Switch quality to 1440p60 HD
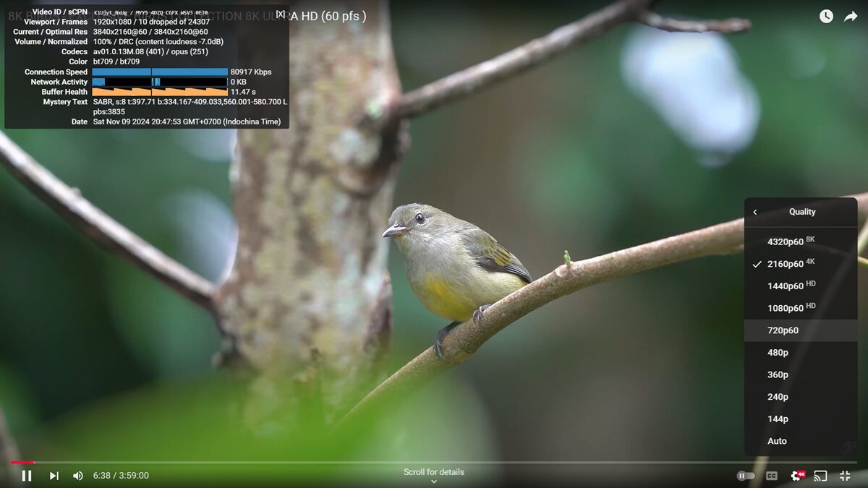This screenshot has height=488, width=868. pyautogui.click(x=801, y=286)
